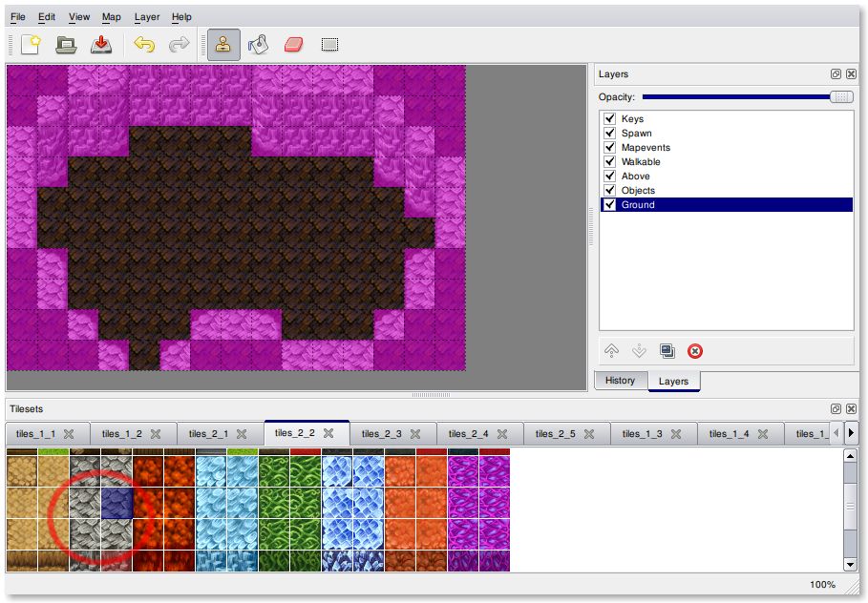Undo the last action
The height and width of the screenshot is (603, 868).
(x=144, y=45)
